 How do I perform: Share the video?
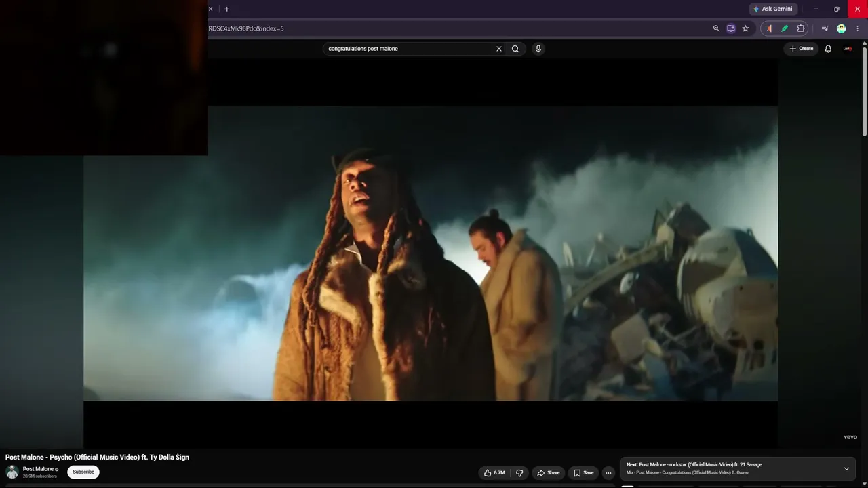pos(548,473)
